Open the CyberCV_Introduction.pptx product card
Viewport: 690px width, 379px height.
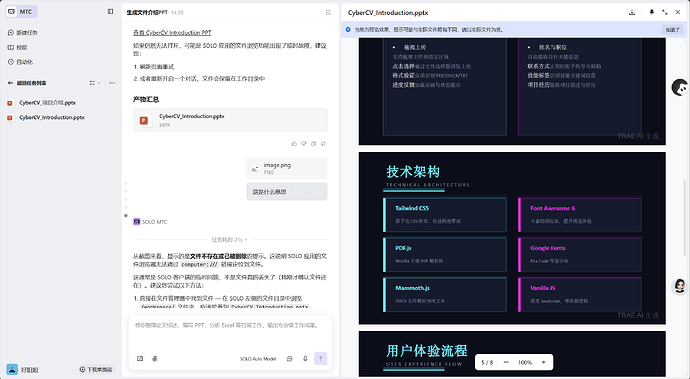(230, 120)
